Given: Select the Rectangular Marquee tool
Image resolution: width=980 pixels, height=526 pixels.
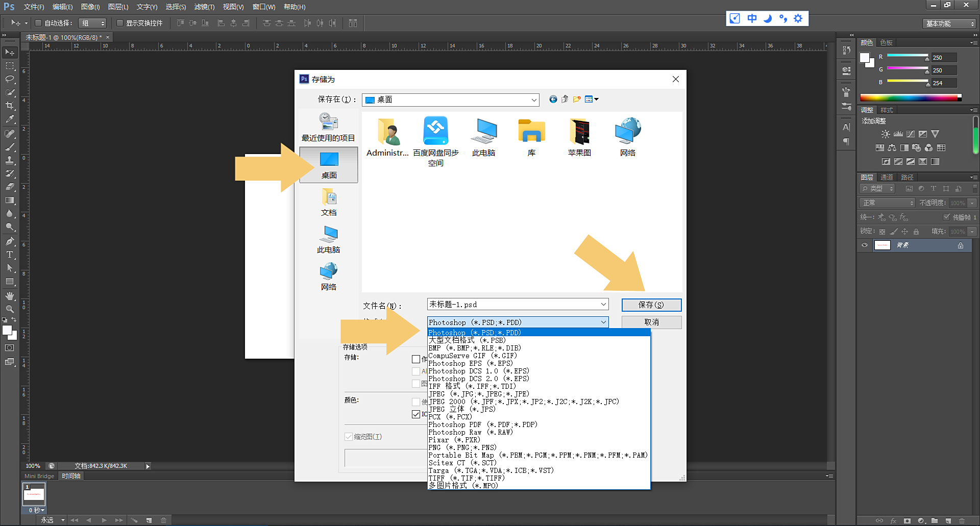Looking at the screenshot, I should point(10,66).
